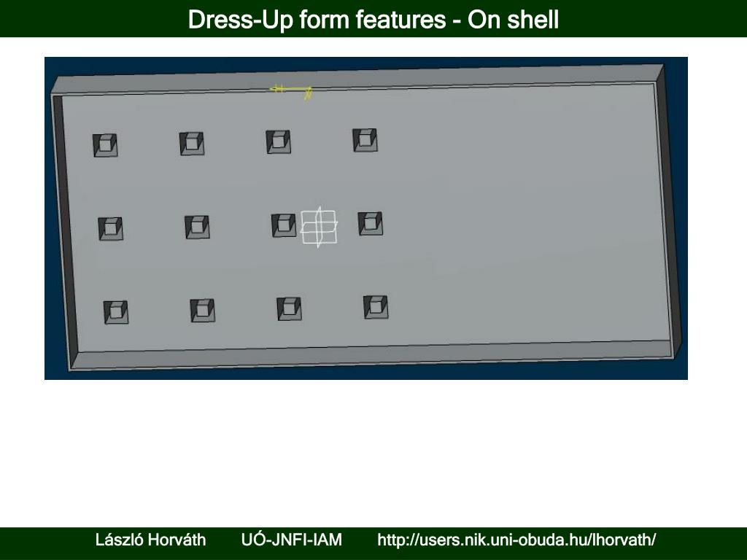
Task: Select the white reference planes in the 3D view
Action: 319,227
